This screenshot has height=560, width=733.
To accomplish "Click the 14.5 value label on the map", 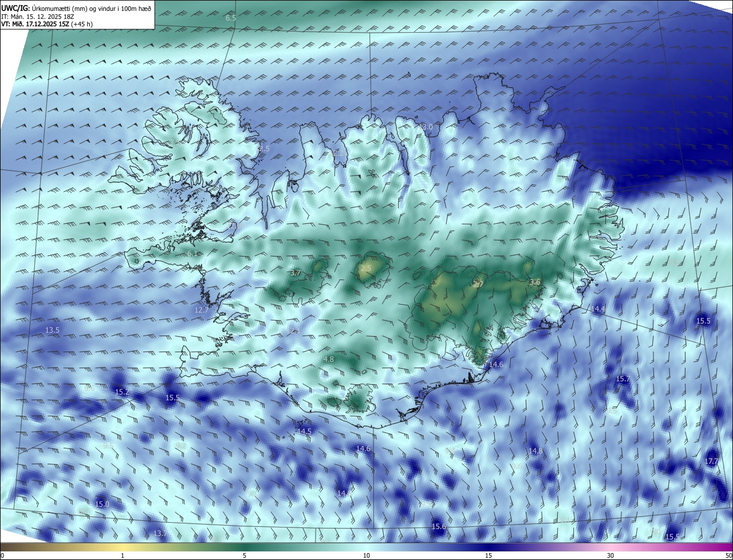I will [x=304, y=431].
